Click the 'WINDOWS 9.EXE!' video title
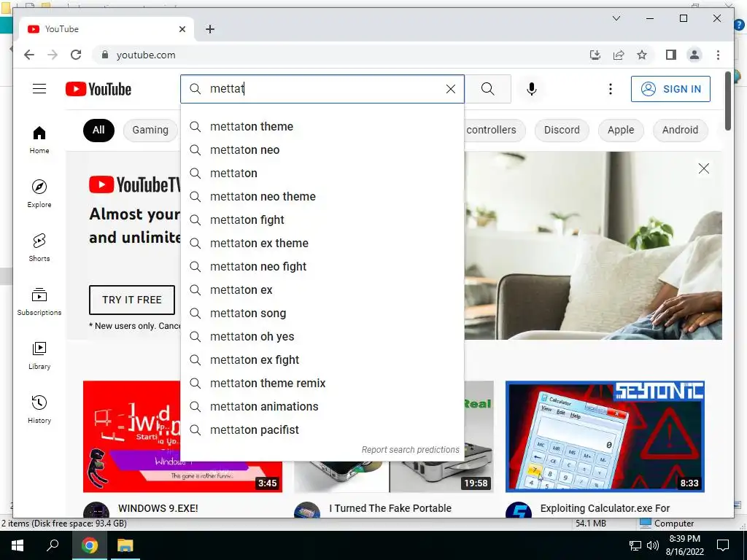 (x=158, y=508)
